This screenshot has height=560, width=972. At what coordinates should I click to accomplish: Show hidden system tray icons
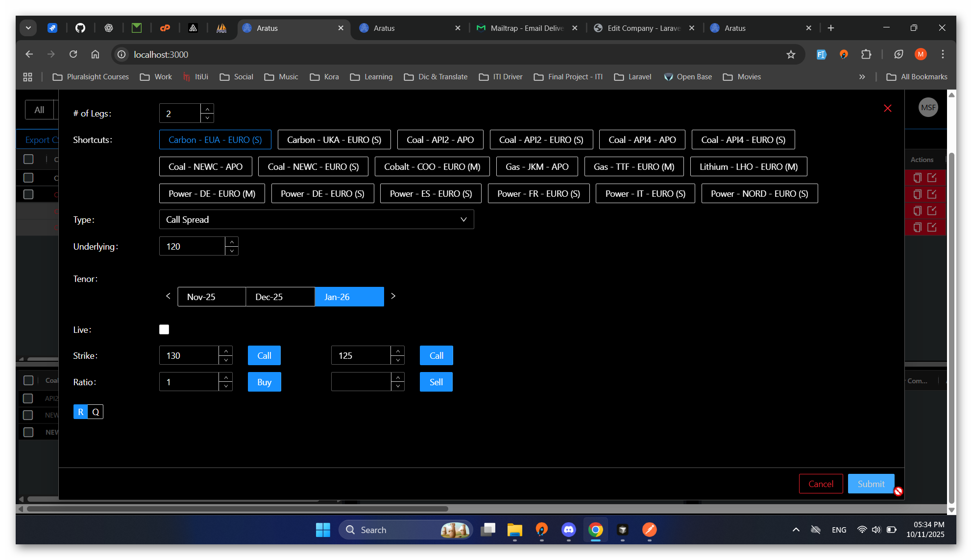tap(796, 530)
